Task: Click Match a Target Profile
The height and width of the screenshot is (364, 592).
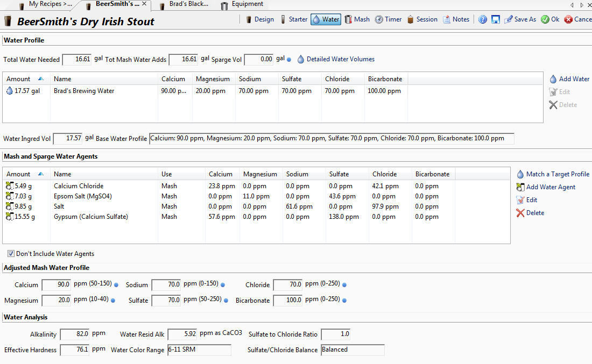Action: click(x=553, y=174)
